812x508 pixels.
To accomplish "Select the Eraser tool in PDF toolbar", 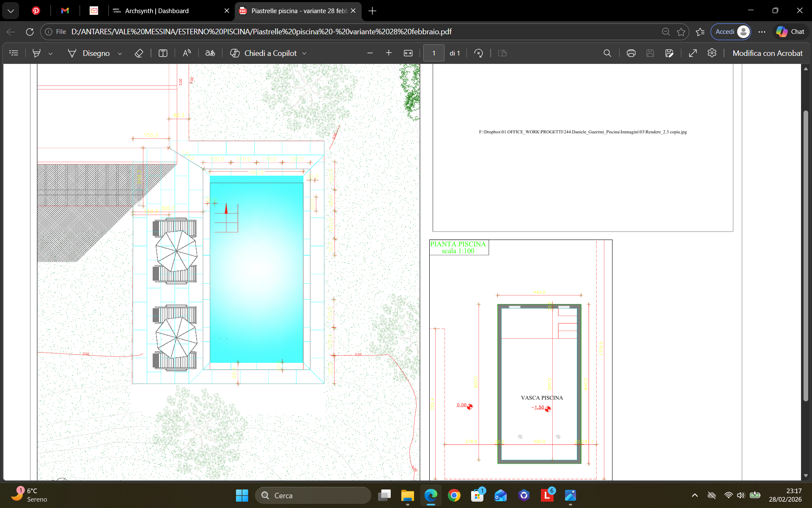I will (139, 53).
